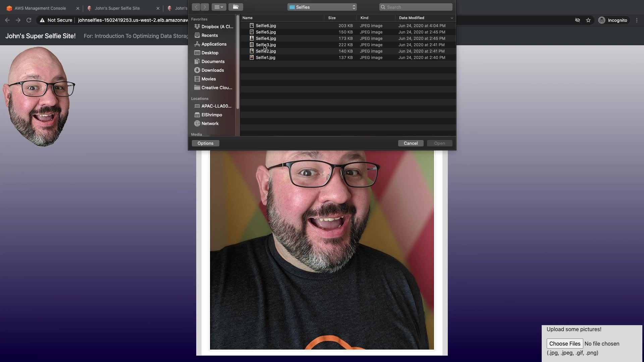Screen dimensions: 644x362
Task: Select Selfie6.jpg in the file list
Action: pyautogui.click(x=266, y=26)
